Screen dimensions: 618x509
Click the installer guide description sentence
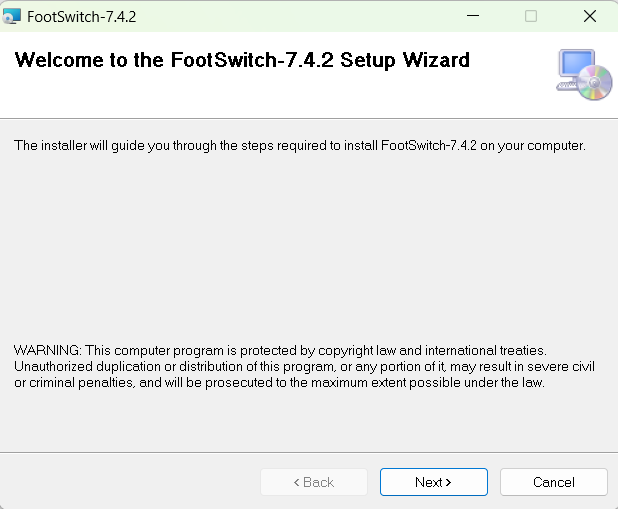click(x=300, y=146)
